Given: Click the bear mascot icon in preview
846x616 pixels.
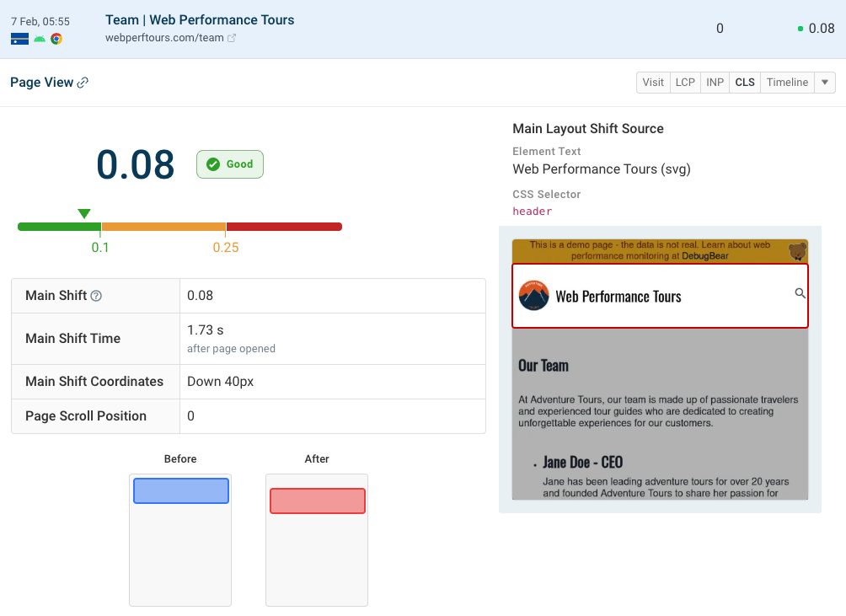Looking at the screenshot, I should [796, 251].
